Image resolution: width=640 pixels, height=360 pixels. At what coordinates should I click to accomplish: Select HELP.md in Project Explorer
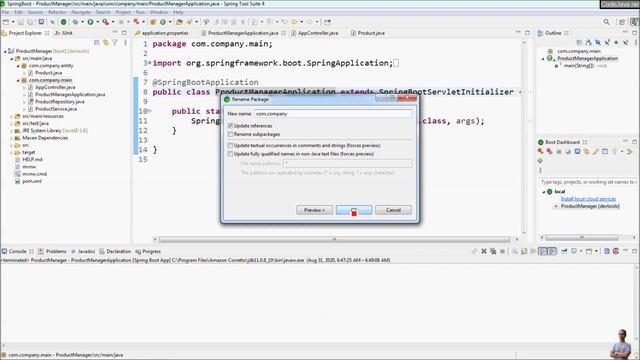click(32, 160)
